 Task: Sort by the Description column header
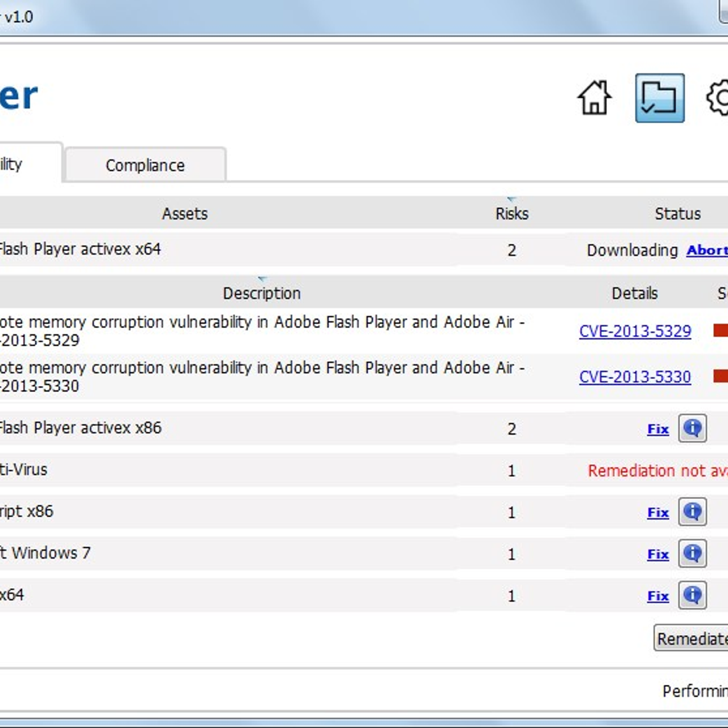click(262, 293)
